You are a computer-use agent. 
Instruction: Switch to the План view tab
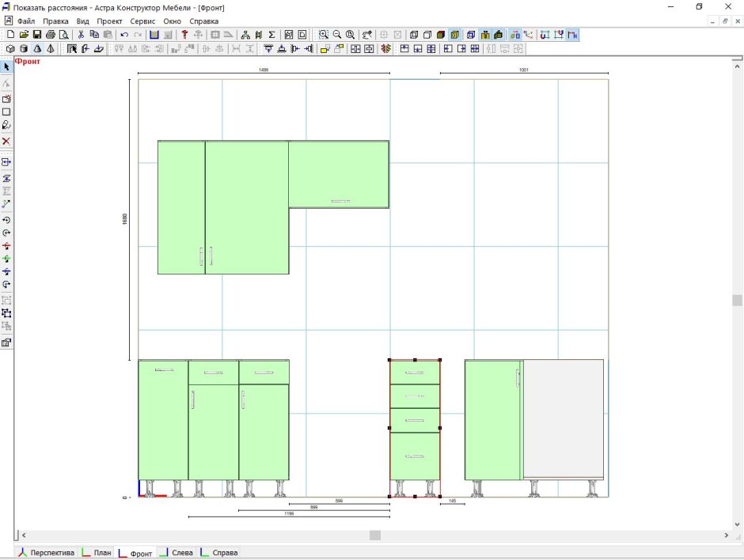point(97,553)
